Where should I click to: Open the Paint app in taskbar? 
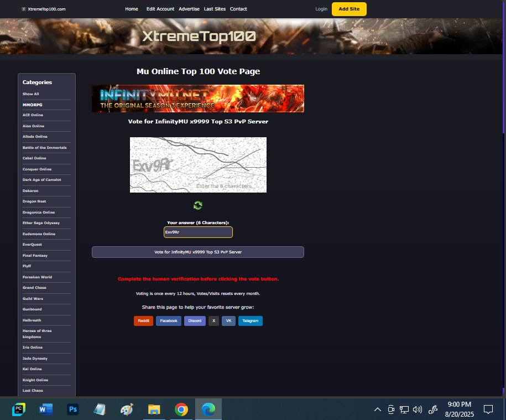pos(127,409)
